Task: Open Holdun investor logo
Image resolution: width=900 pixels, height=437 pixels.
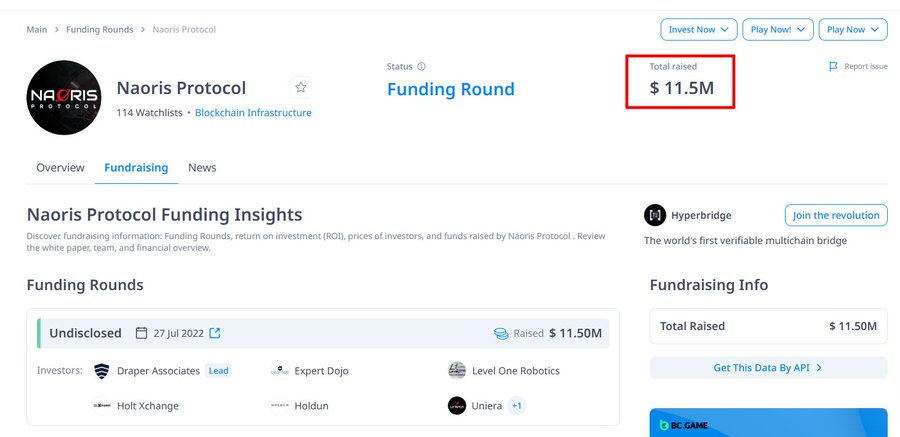Action: [280, 405]
